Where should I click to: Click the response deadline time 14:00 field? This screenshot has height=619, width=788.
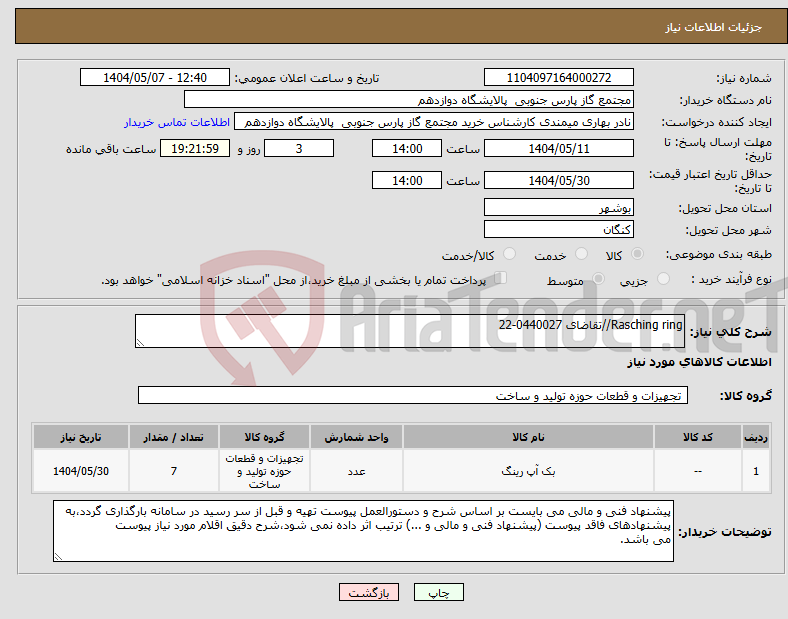click(x=407, y=148)
